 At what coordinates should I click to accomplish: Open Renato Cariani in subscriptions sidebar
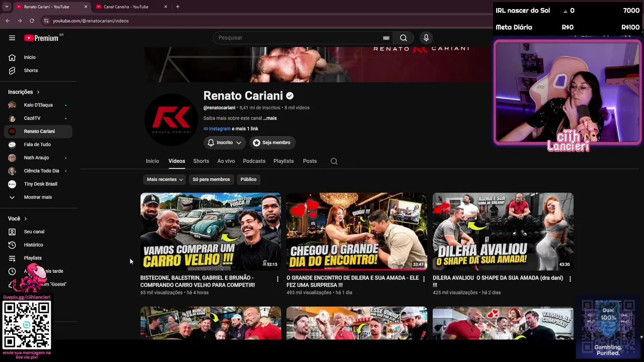point(38,131)
